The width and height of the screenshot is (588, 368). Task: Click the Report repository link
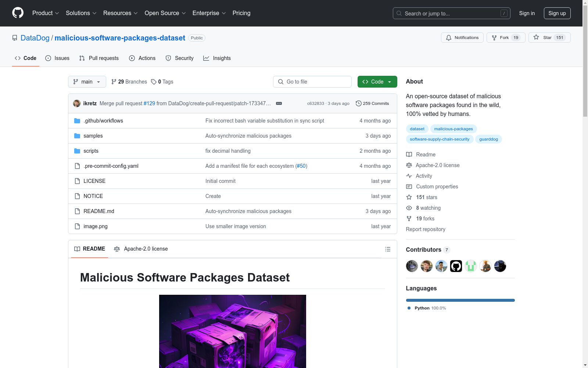point(426,229)
